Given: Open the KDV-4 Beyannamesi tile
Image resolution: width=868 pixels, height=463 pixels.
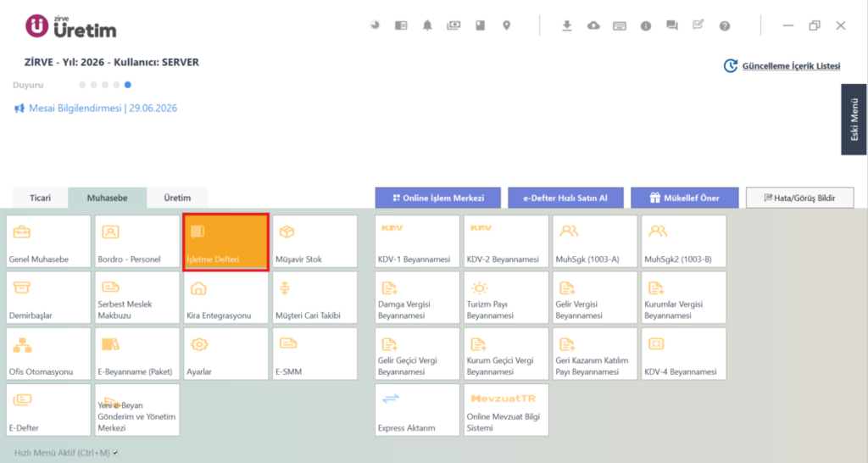Looking at the screenshot, I should (x=684, y=354).
